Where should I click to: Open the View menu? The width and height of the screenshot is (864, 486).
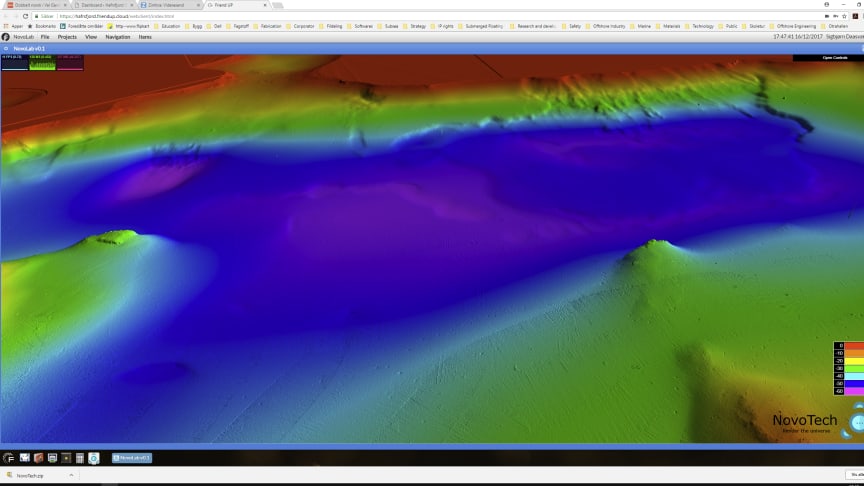pos(91,37)
